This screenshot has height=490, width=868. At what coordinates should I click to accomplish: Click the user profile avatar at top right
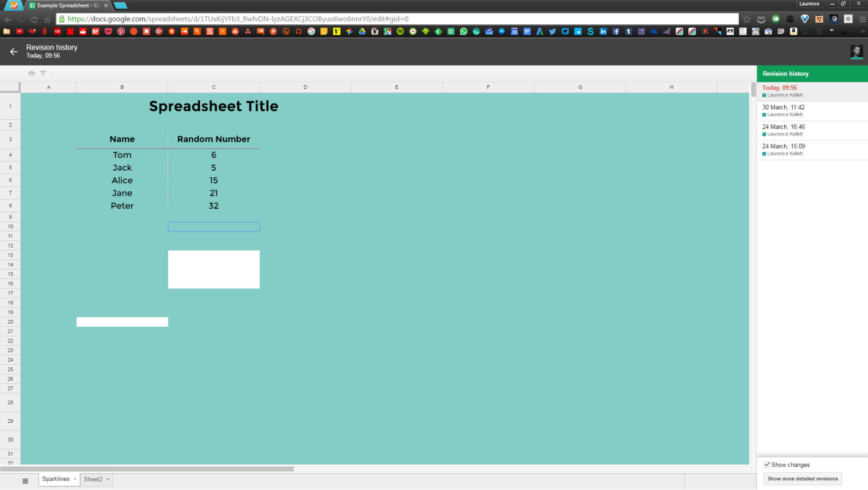tap(856, 52)
